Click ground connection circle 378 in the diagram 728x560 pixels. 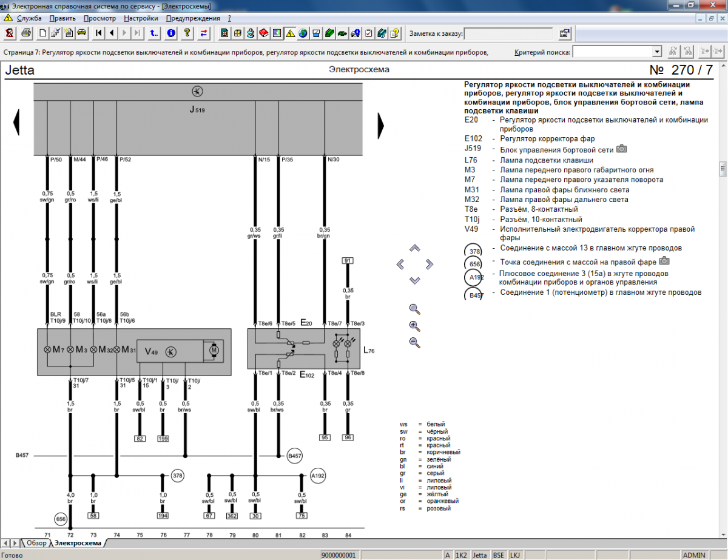tap(177, 476)
